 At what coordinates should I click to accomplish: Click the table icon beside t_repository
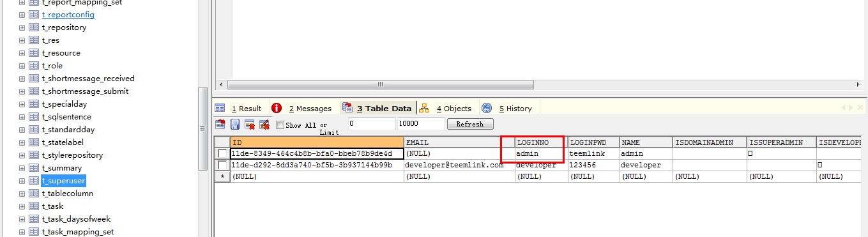33,27
